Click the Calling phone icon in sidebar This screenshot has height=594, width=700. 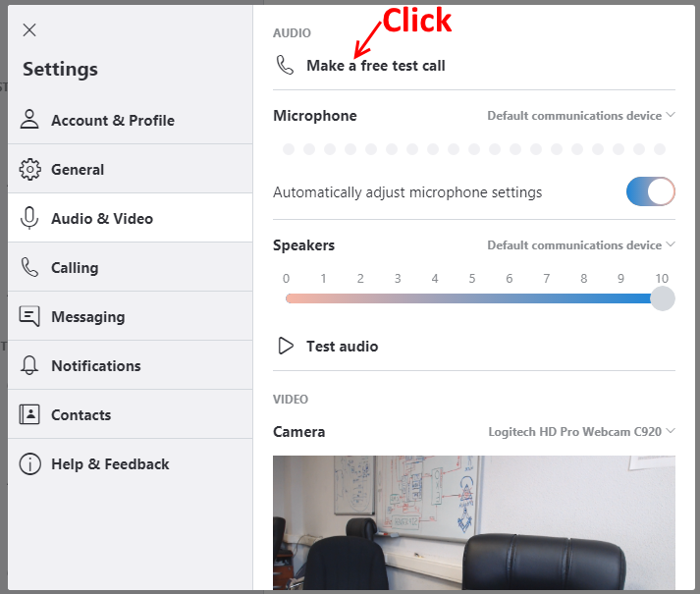click(29, 267)
